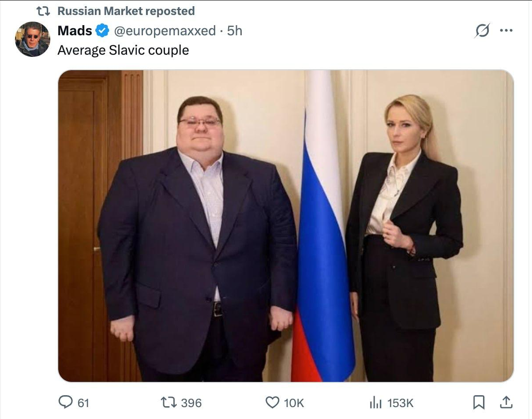Image resolution: width=532 pixels, height=419 pixels.
Task: Click the Mads display name
Action: 75,31
